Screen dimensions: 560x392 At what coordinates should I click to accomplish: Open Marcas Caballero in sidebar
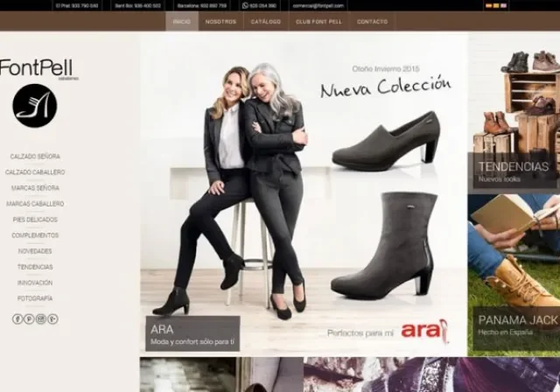(35, 204)
